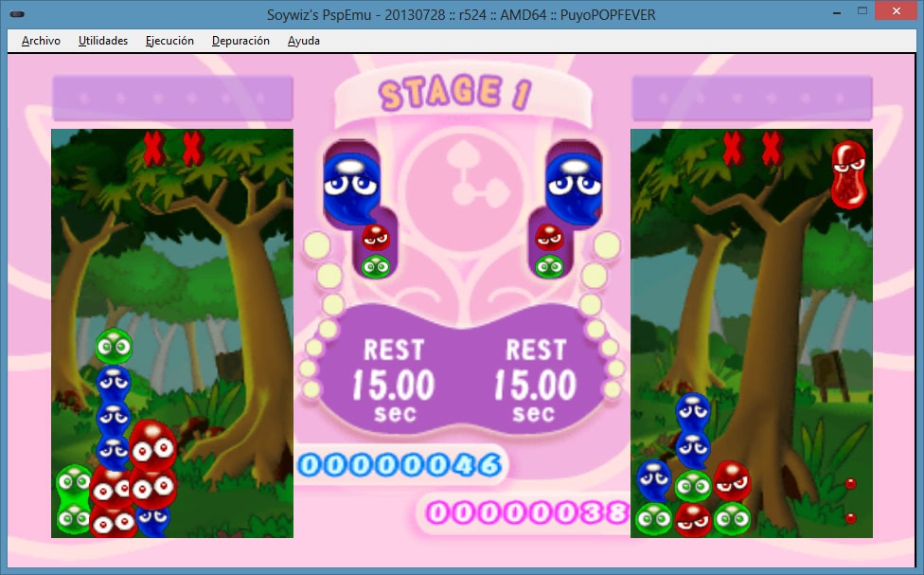Image resolution: width=924 pixels, height=575 pixels.
Task: Click the right REST 15.00 sec timer
Action: pos(535,380)
